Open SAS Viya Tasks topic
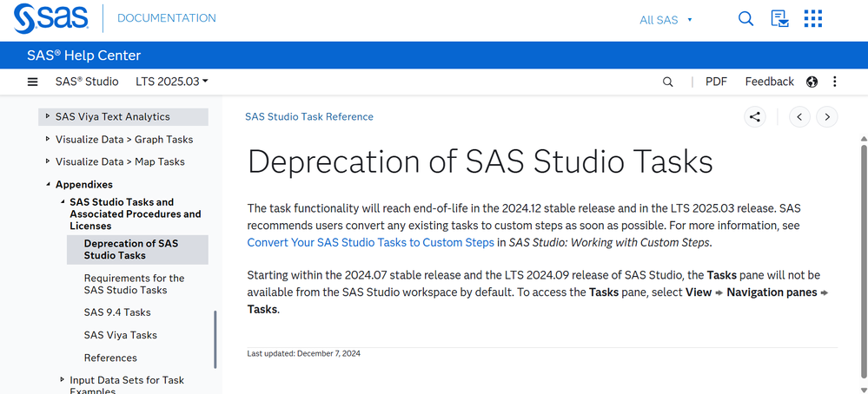 121,336
